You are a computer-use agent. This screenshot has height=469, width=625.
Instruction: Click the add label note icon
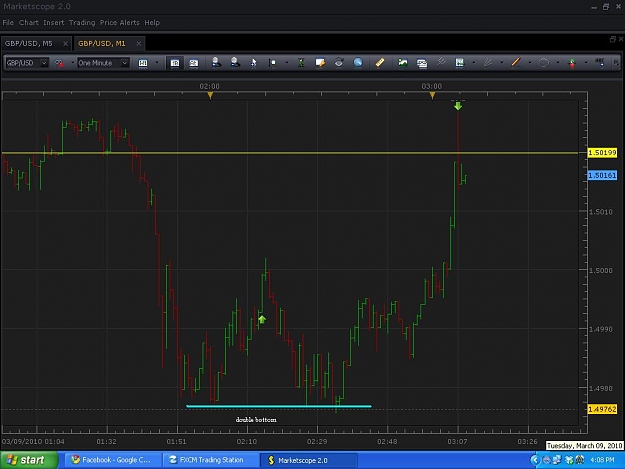point(320,63)
